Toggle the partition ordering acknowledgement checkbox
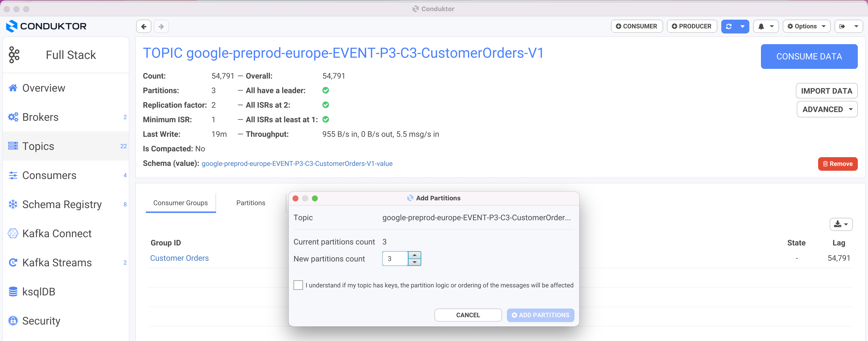 pyautogui.click(x=298, y=285)
